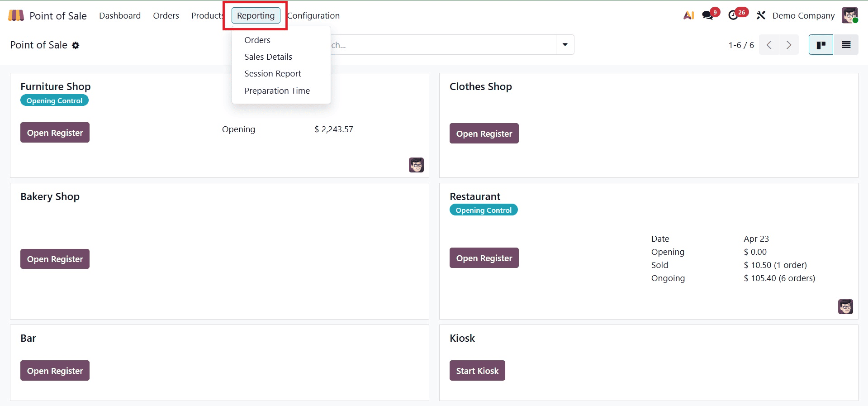Open Register for Furniture Shop

[x=55, y=133]
